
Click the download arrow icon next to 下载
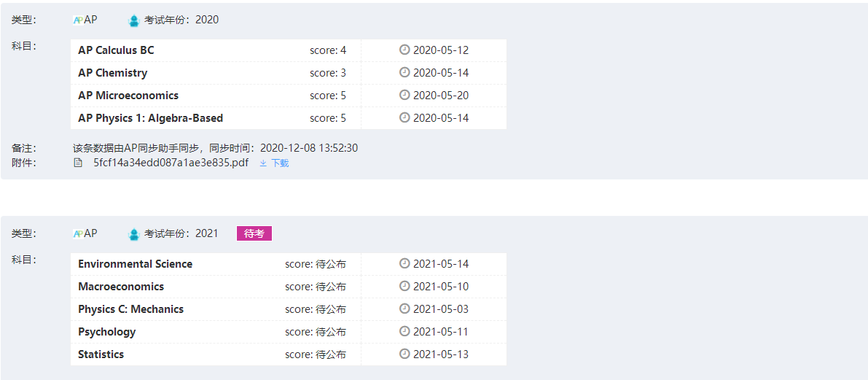[264, 163]
